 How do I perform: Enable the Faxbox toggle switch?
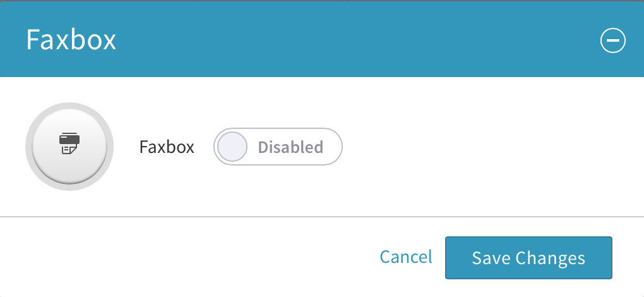point(278,147)
